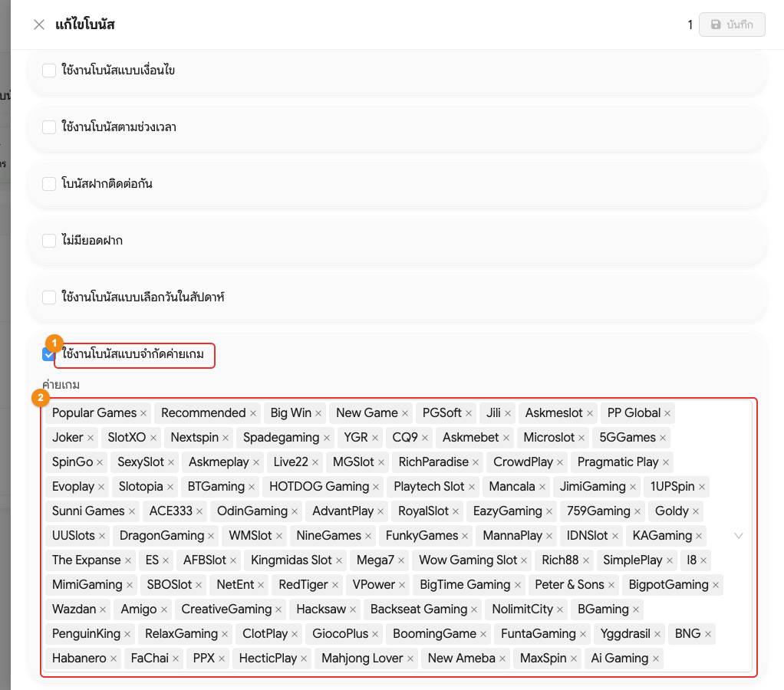Click the New Ameba tag text
The image size is (784, 690).
462,658
